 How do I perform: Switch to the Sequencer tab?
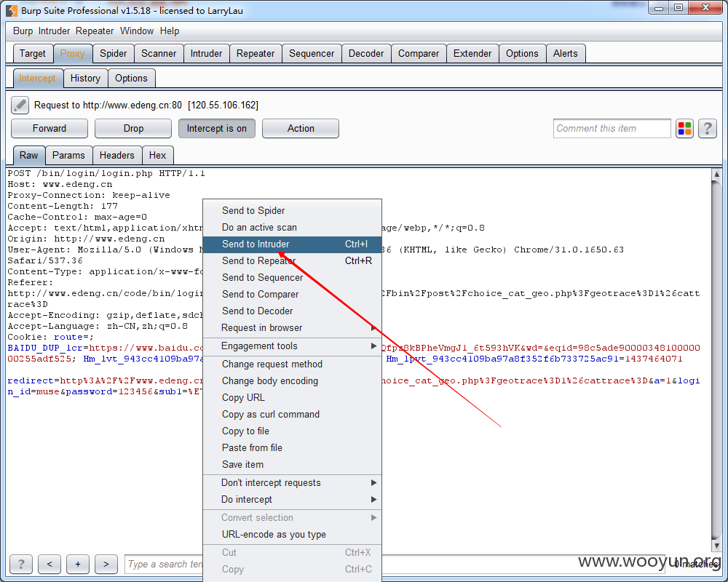(x=312, y=53)
